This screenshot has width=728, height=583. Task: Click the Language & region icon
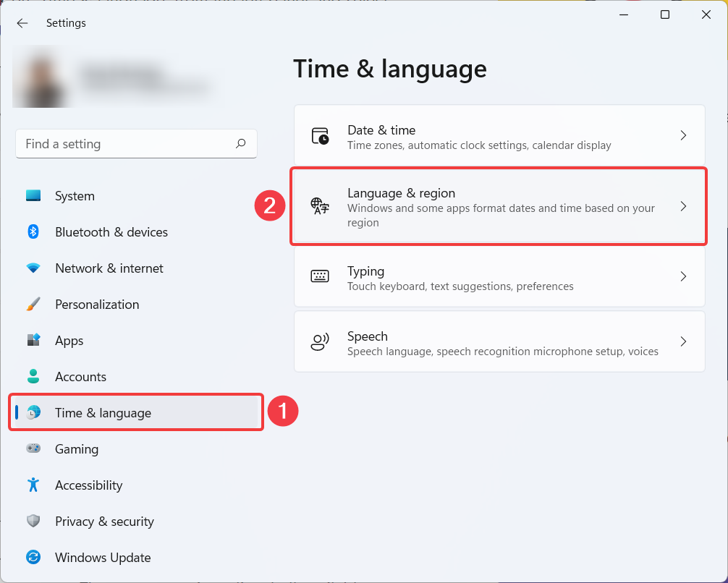320,206
